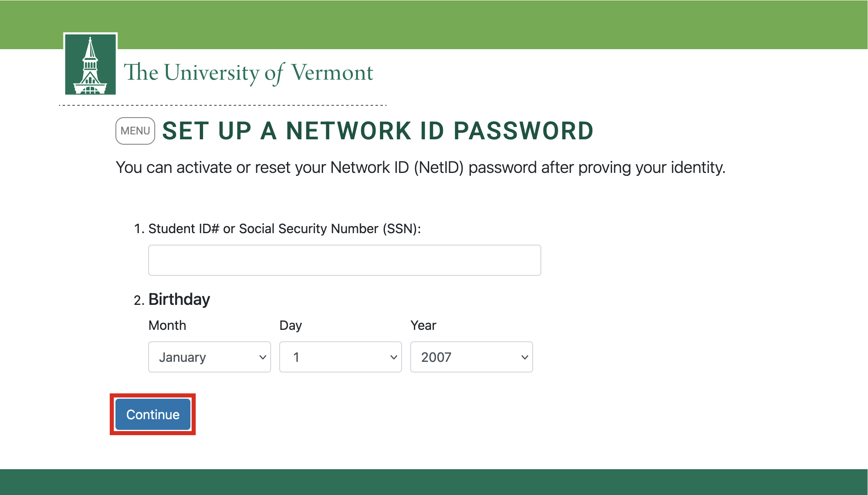Open the MENU button beside the heading
The height and width of the screenshot is (495, 868).
(134, 130)
